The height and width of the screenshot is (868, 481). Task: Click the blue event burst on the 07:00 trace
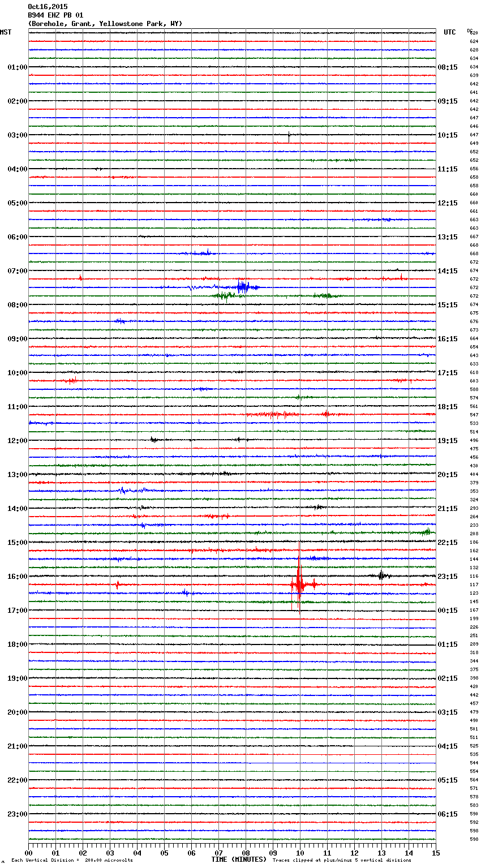coord(243,287)
